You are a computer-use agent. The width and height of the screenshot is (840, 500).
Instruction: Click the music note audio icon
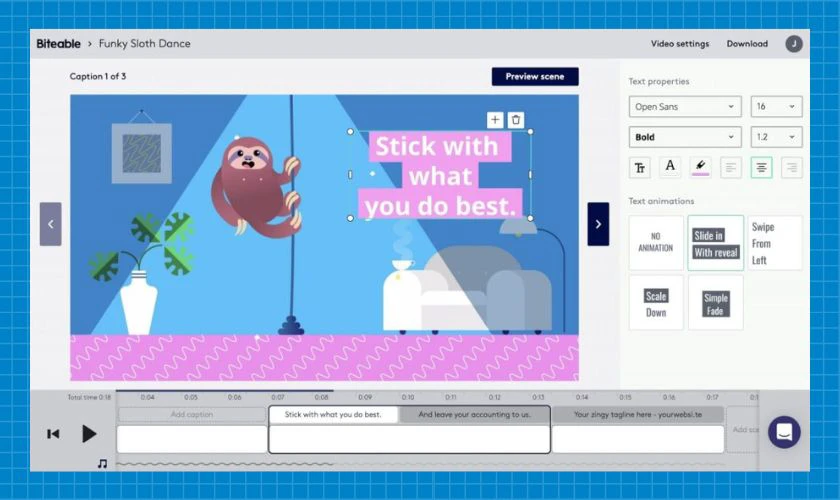tap(102, 464)
